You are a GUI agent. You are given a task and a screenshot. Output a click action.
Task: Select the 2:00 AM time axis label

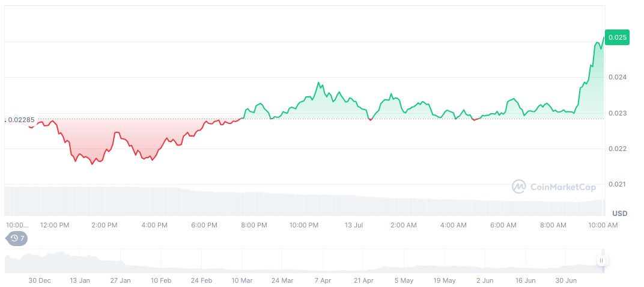click(404, 225)
